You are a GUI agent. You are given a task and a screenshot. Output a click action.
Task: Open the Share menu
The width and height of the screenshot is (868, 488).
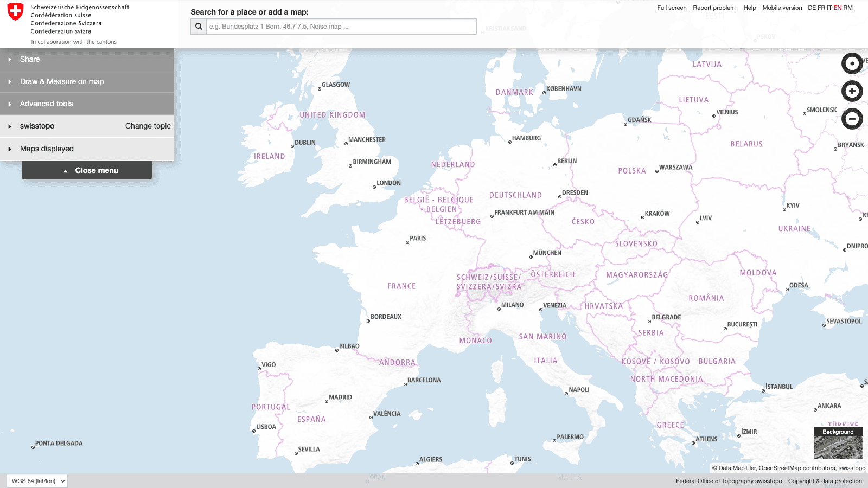tap(30, 59)
